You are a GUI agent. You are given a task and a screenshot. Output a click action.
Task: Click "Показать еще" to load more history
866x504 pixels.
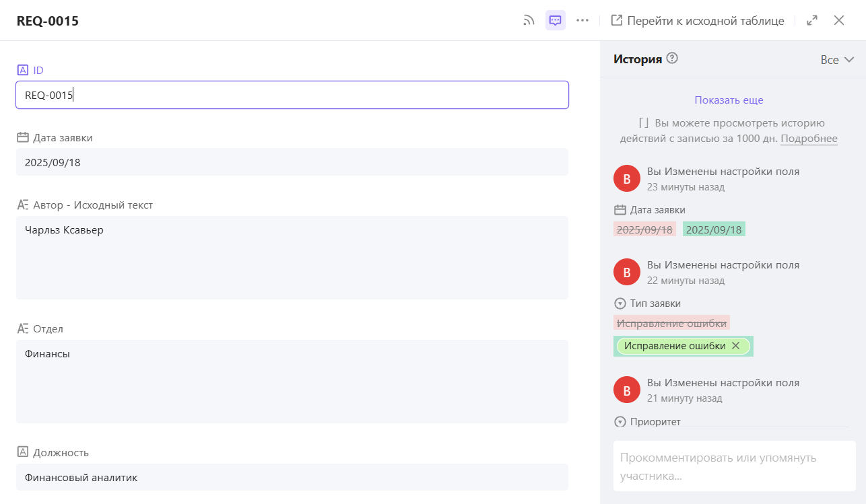coord(729,100)
